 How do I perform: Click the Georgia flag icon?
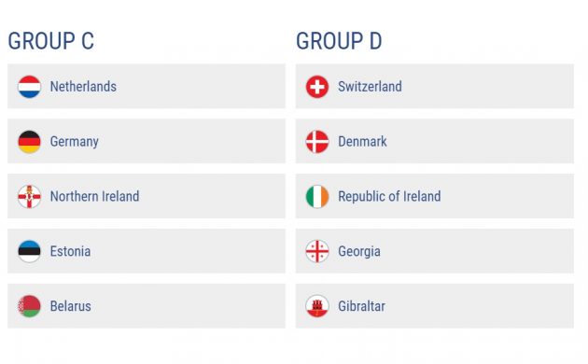tap(317, 251)
